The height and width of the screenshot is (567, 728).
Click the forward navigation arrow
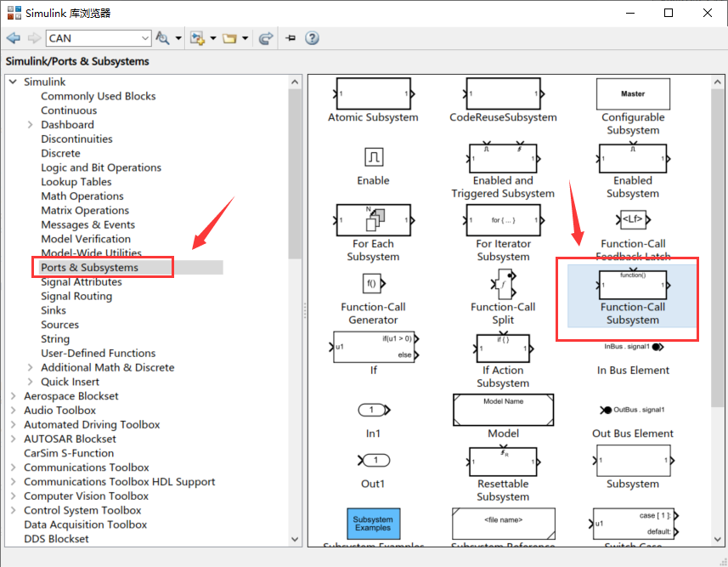click(34, 38)
